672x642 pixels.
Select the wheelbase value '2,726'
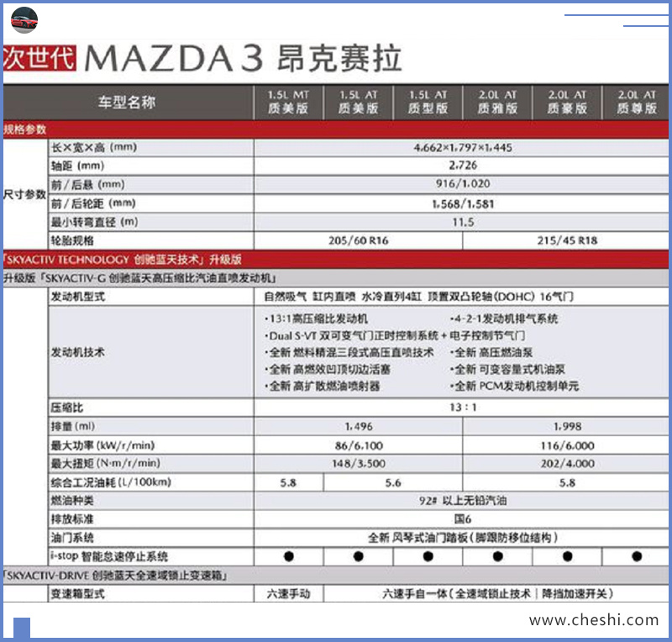coord(463,166)
